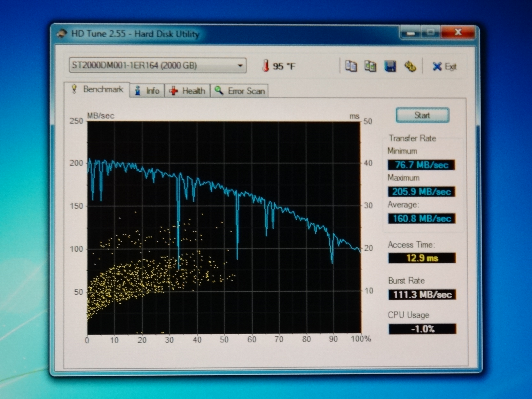The width and height of the screenshot is (532, 399).
Task: Click the Transfer Rate group label
Action: click(x=412, y=138)
